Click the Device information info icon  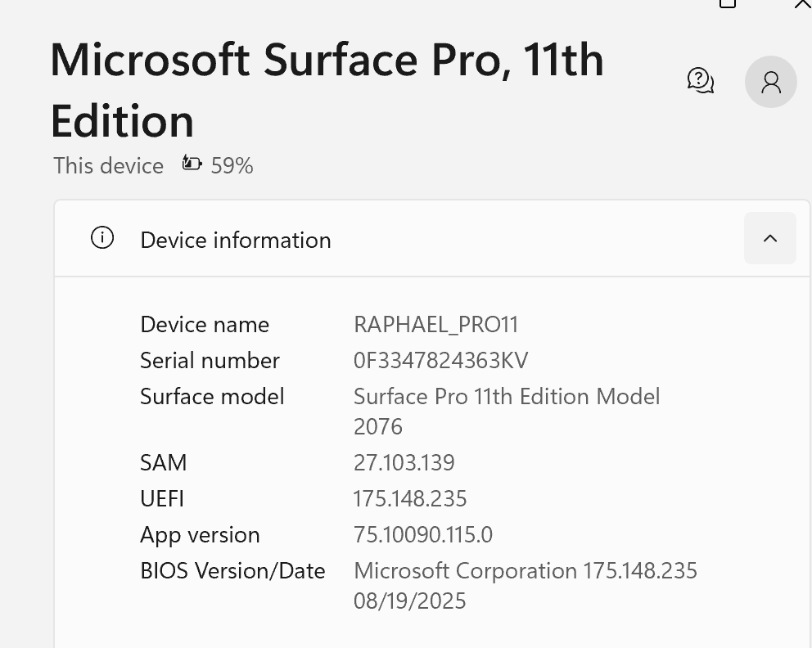point(102,238)
